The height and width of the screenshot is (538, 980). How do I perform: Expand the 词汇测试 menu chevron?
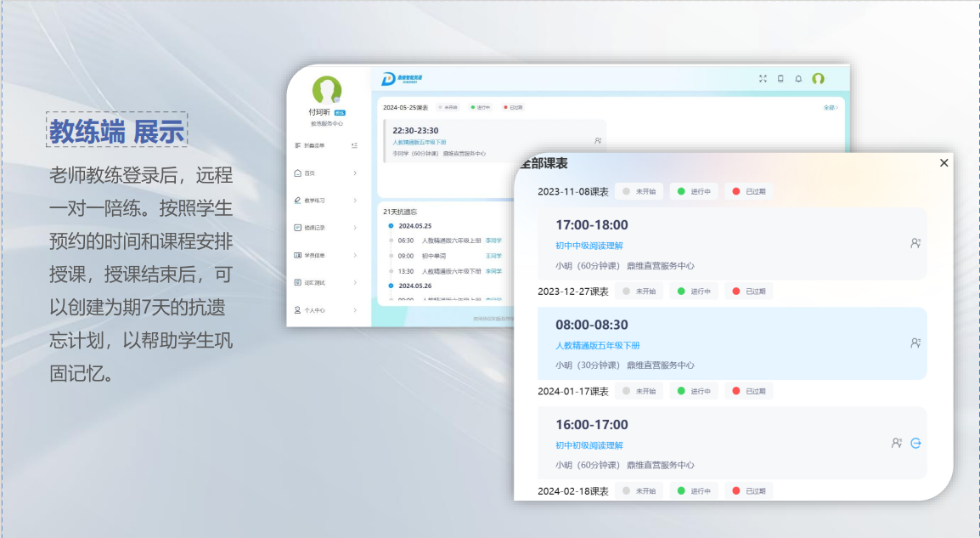355,283
